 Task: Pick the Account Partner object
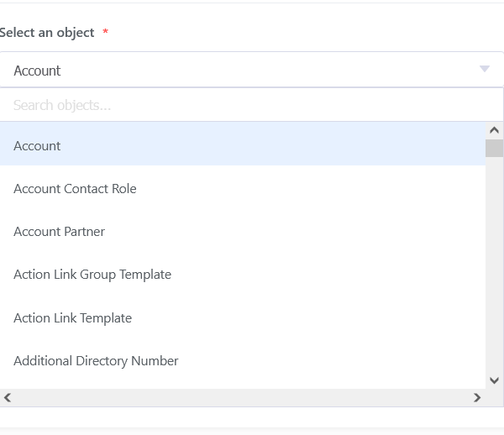point(59,232)
